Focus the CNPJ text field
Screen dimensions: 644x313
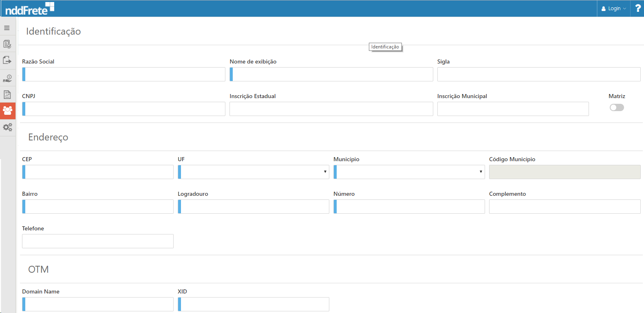124,109
